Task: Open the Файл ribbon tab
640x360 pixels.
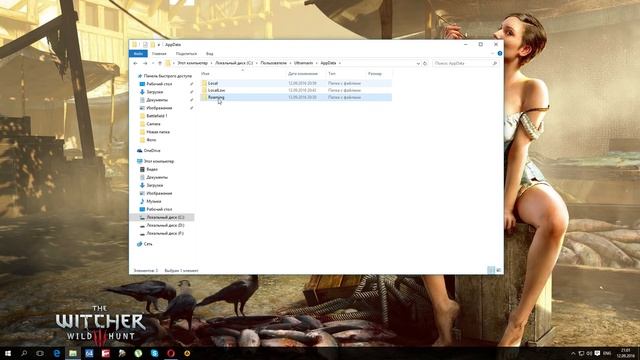Action: [138, 53]
